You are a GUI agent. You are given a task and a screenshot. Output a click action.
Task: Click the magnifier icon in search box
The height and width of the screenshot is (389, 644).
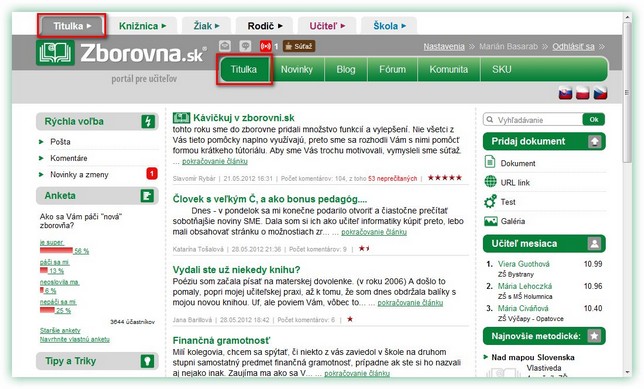click(x=490, y=120)
